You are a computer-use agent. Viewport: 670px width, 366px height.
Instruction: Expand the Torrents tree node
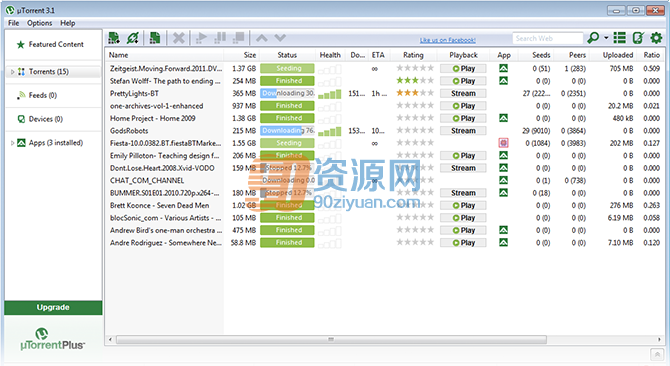coord(12,72)
